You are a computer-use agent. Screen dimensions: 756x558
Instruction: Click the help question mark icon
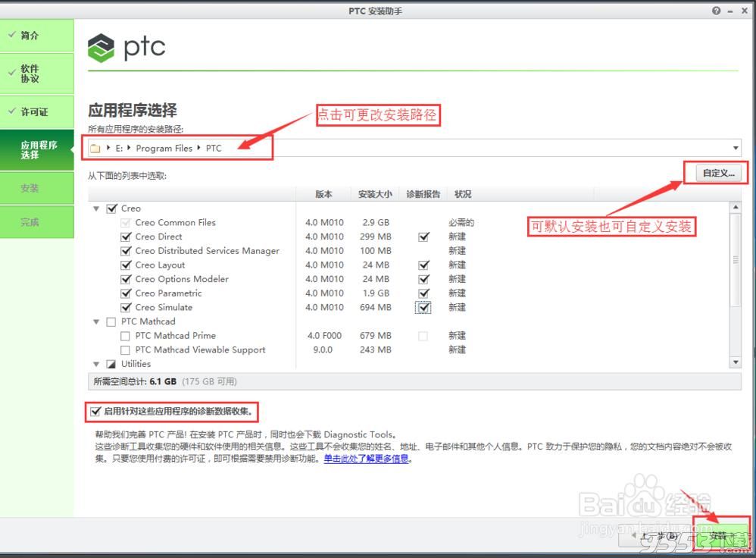[x=717, y=11]
